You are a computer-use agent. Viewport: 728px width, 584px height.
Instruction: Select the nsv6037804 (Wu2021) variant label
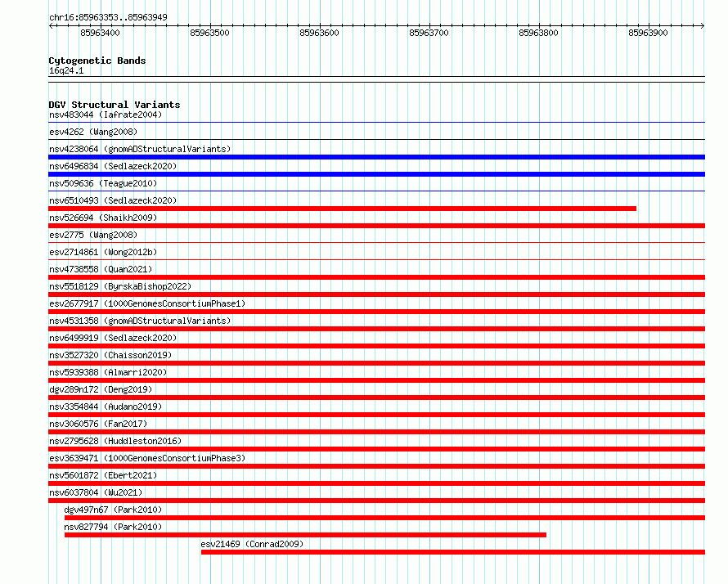[96, 492]
